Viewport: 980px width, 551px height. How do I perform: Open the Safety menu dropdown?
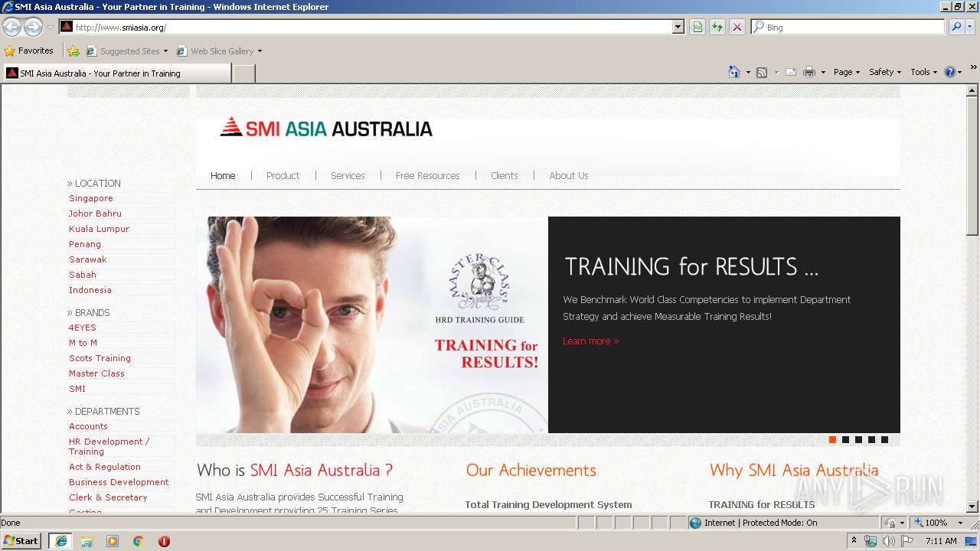pyautogui.click(x=885, y=72)
